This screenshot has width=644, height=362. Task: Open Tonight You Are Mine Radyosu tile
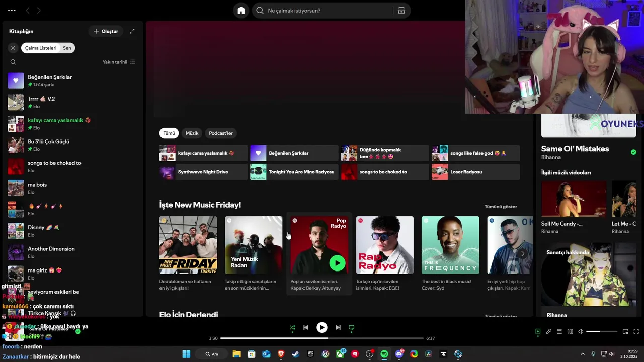pyautogui.click(x=294, y=172)
